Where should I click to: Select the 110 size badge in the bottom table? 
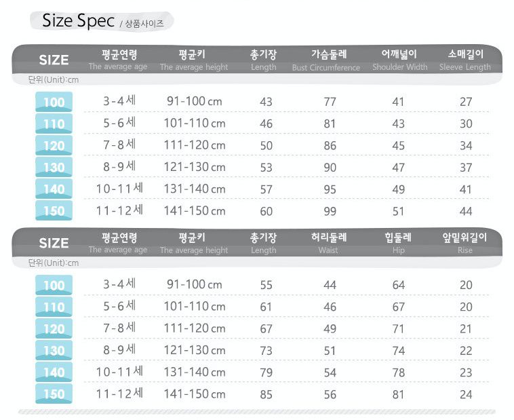point(54,307)
